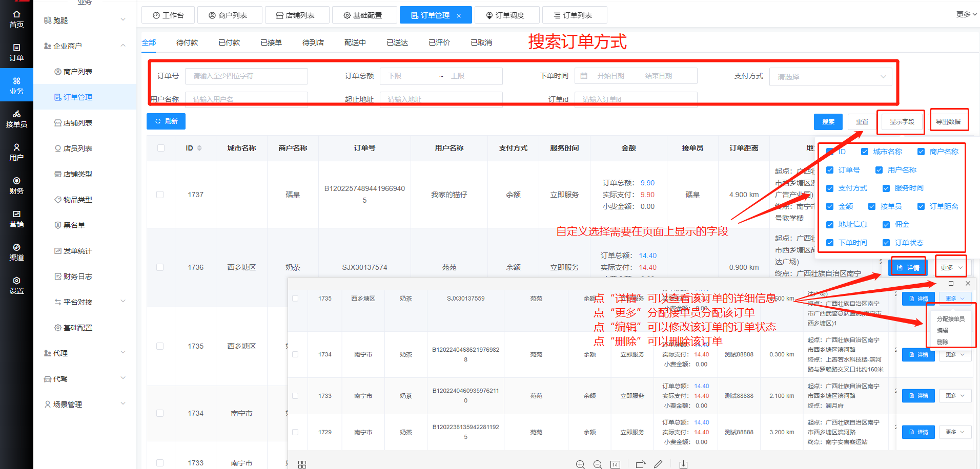Open the 订单 section in the dark sidebar
Screen dimensions: 980x469
(x=16, y=52)
